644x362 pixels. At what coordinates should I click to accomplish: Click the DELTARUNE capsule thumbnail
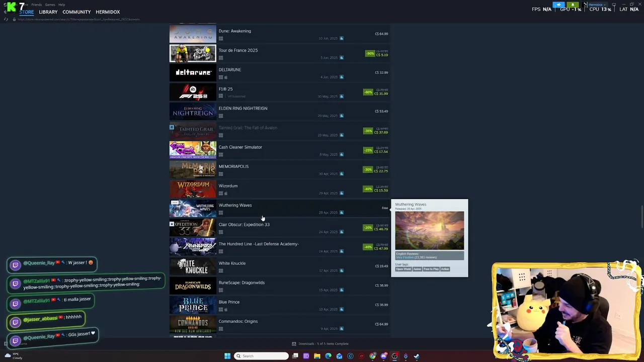[193, 73]
